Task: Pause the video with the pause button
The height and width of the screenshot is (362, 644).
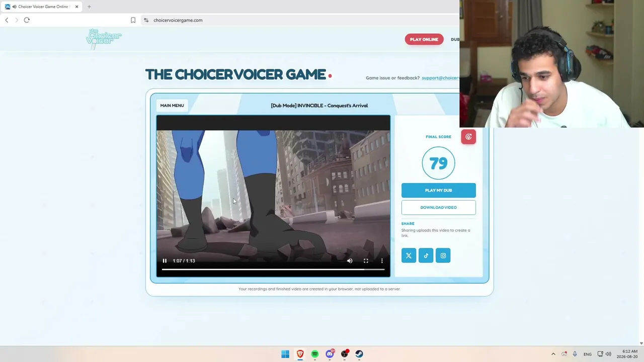Action: [x=165, y=261]
